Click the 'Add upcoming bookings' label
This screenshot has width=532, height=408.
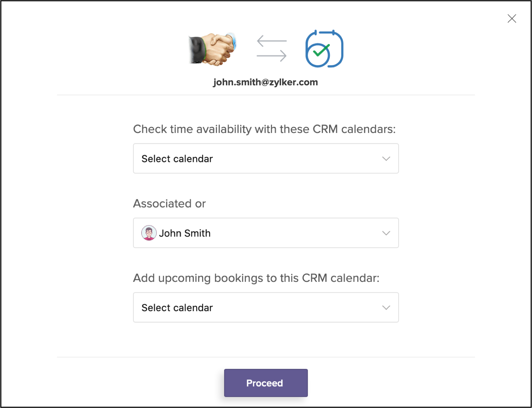point(256,278)
